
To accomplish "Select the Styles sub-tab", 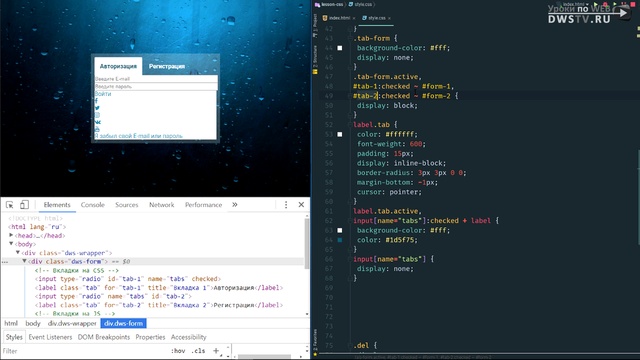I will 14,337.
